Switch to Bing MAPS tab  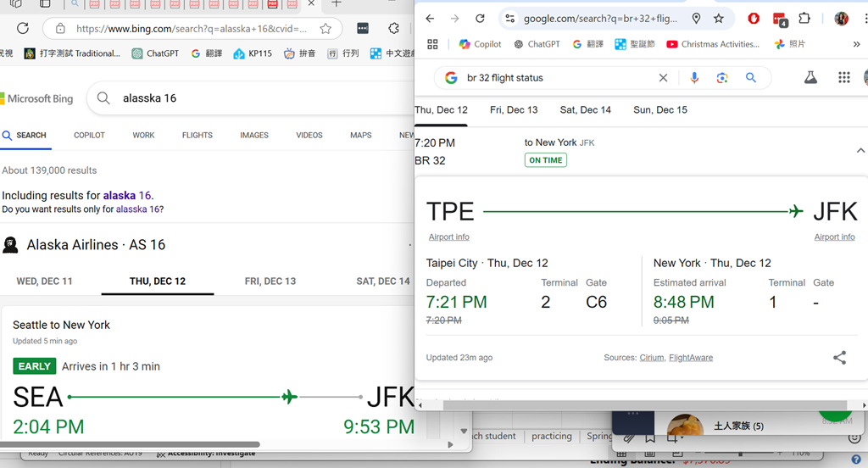pos(361,135)
